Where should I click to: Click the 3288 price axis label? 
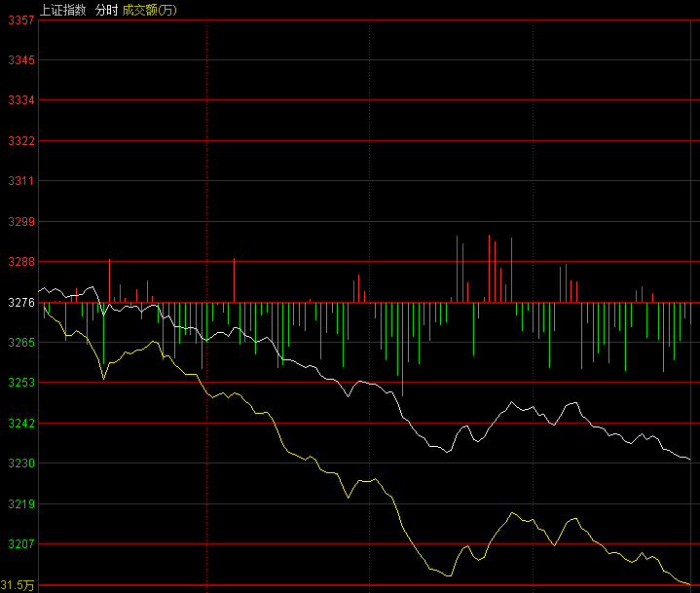(x=21, y=262)
